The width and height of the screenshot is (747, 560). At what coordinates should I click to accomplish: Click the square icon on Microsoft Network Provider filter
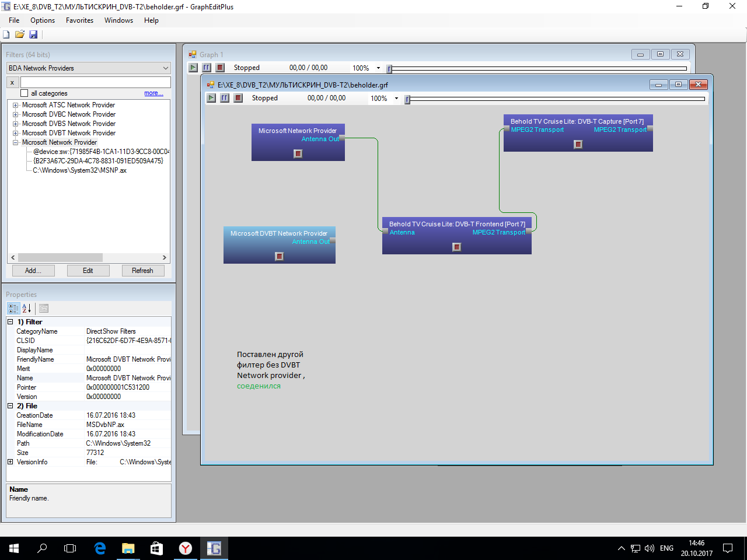tap(298, 153)
